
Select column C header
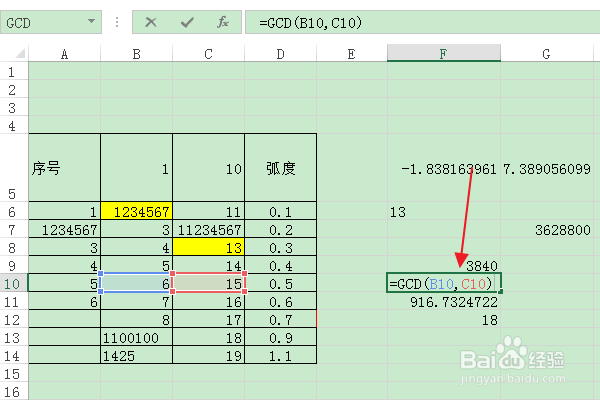click(x=209, y=54)
